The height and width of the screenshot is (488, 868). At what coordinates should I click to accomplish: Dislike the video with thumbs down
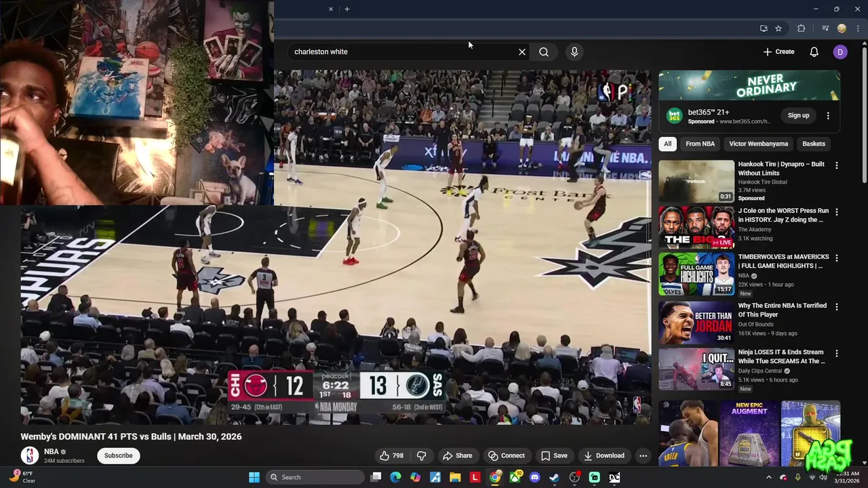[421, 455]
